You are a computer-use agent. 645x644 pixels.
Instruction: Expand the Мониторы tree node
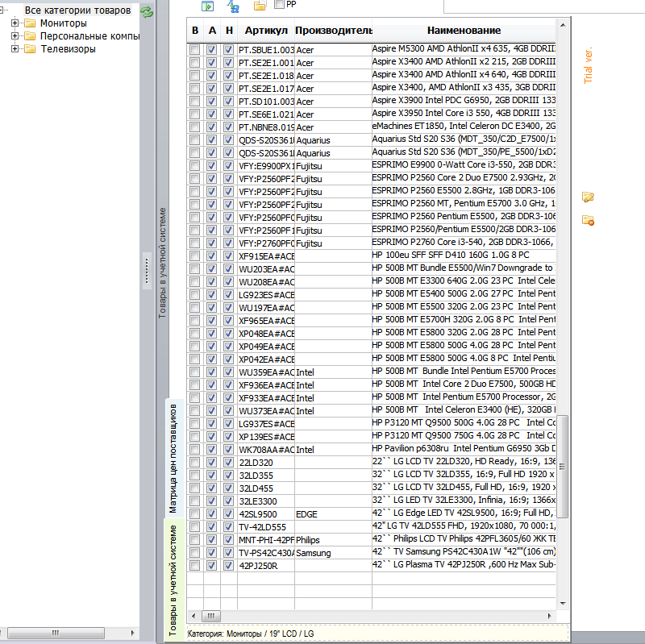15,23
